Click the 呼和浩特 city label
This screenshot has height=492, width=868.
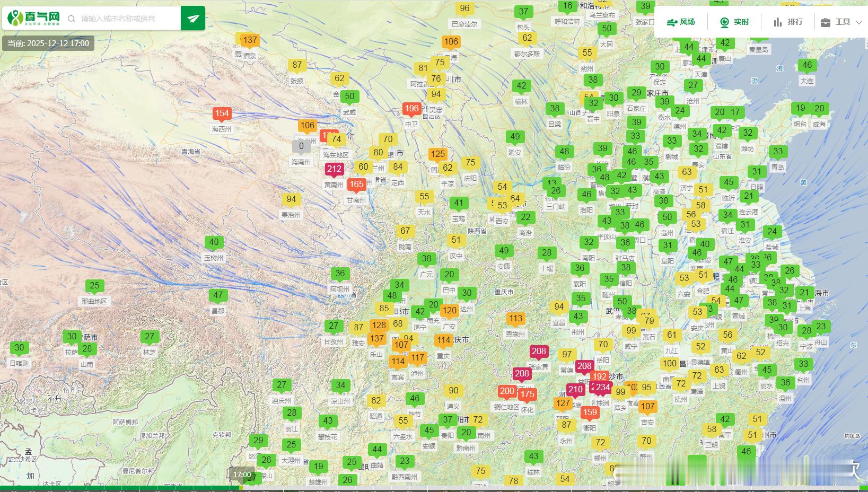point(567,22)
